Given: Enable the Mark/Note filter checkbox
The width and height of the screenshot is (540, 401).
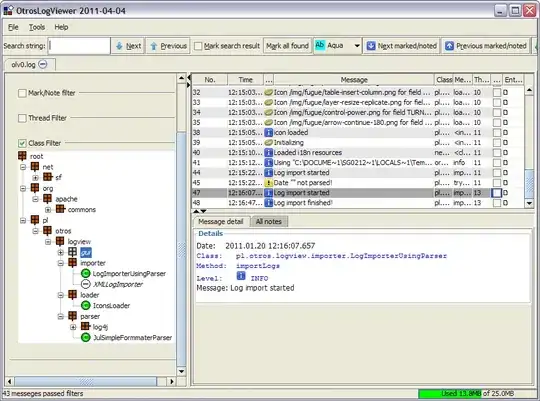Looking at the screenshot, I should (22, 93).
